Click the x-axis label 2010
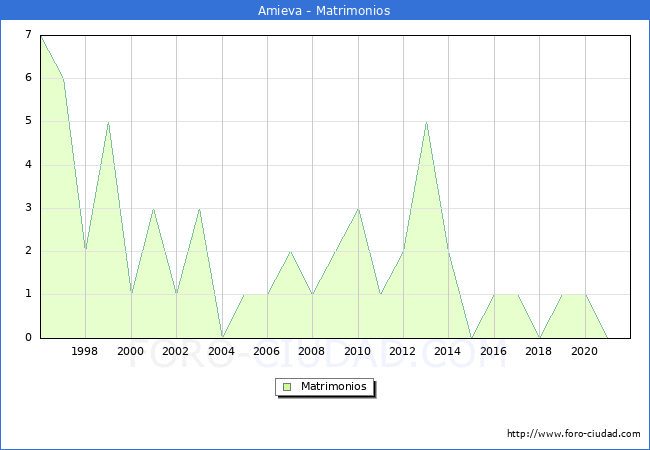 [x=357, y=351]
